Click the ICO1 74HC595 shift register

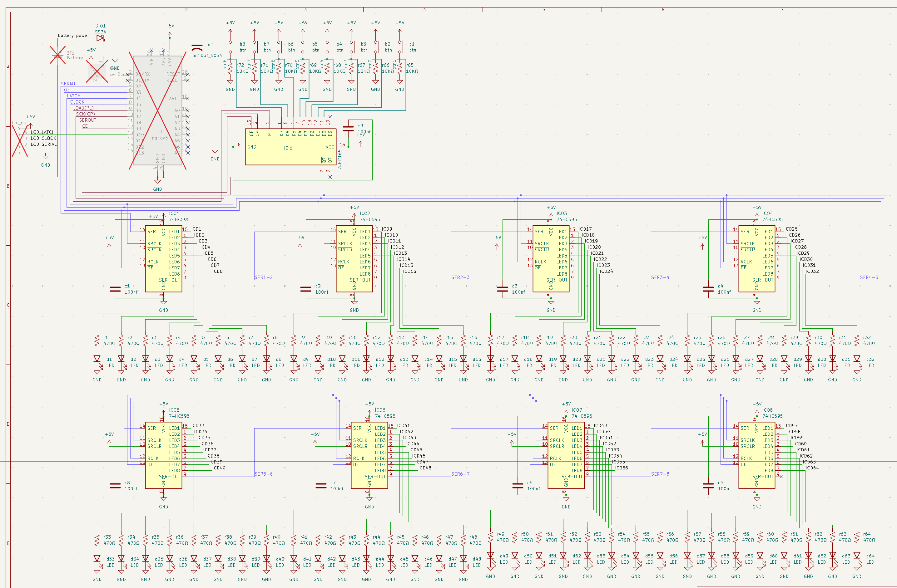[x=164, y=260]
